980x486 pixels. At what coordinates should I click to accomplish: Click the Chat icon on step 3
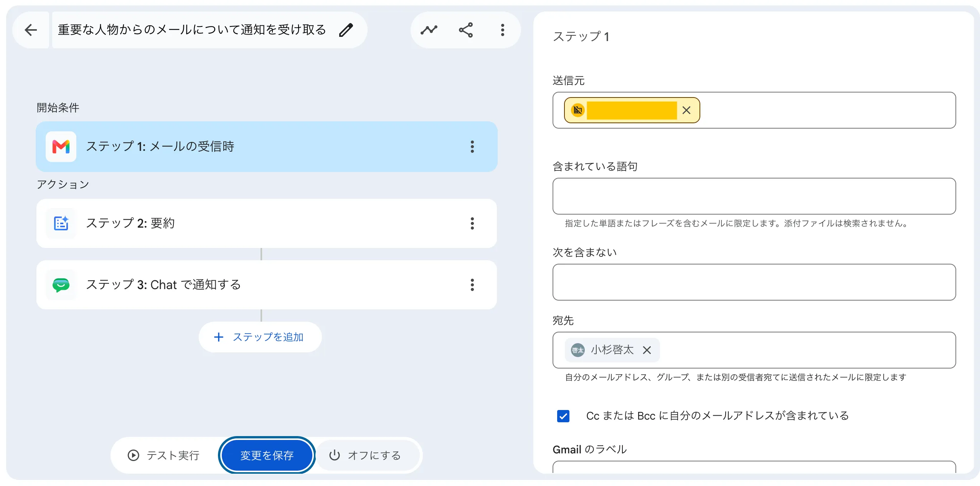pyautogui.click(x=61, y=285)
